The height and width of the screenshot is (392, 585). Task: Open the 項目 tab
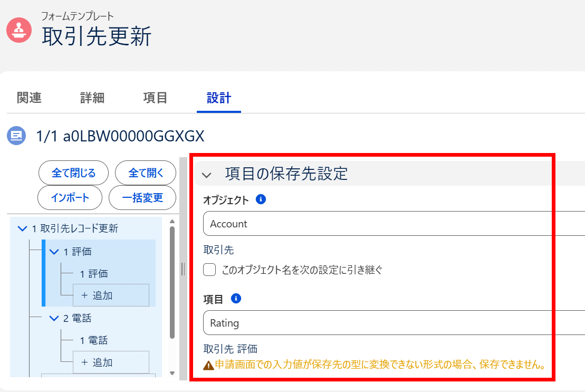[155, 98]
